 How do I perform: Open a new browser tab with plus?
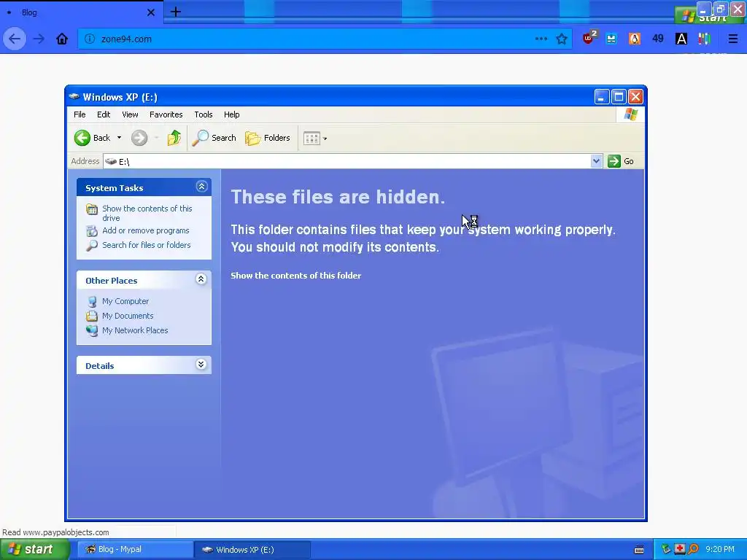[x=175, y=12]
